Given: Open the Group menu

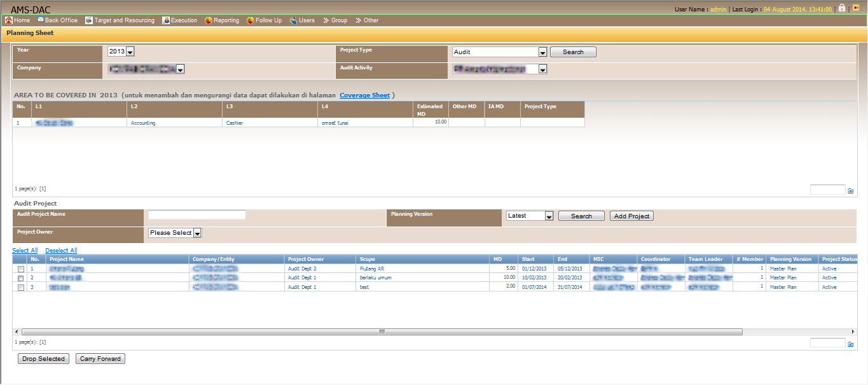Looking at the screenshot, I should click(335, 20).
